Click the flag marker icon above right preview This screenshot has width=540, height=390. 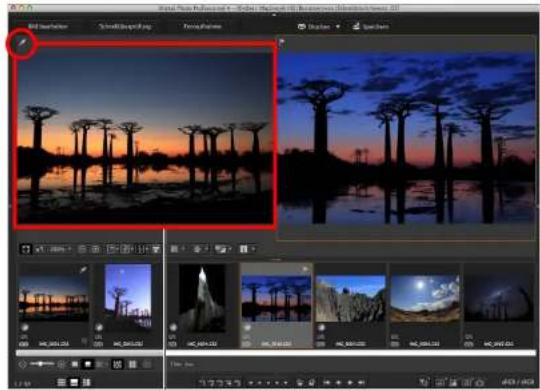(281, 43)
